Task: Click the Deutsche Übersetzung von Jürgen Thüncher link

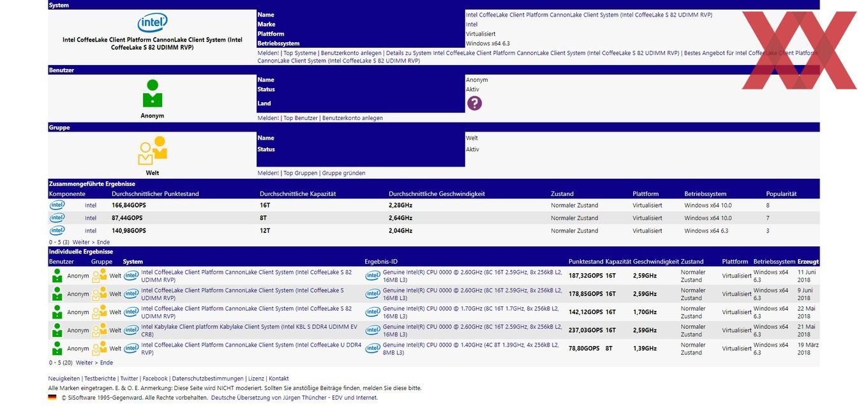Action: (x=294, y=397)
